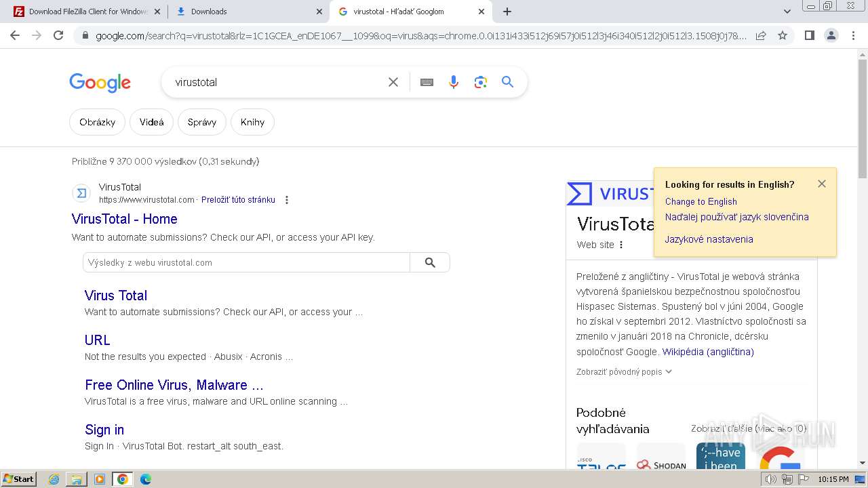Expand Zobraziť pôvodný popis

coord(624,371)
